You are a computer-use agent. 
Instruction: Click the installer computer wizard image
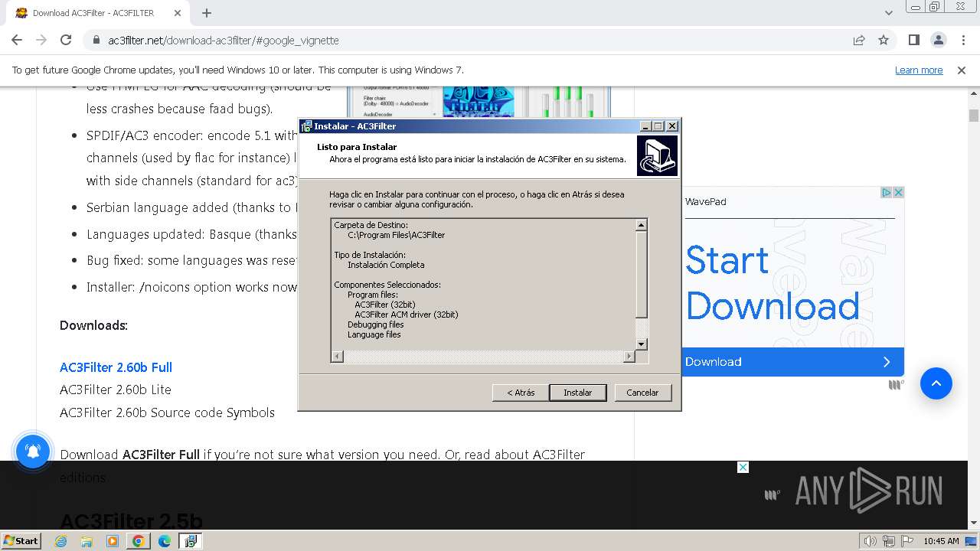tap(657, 156)
